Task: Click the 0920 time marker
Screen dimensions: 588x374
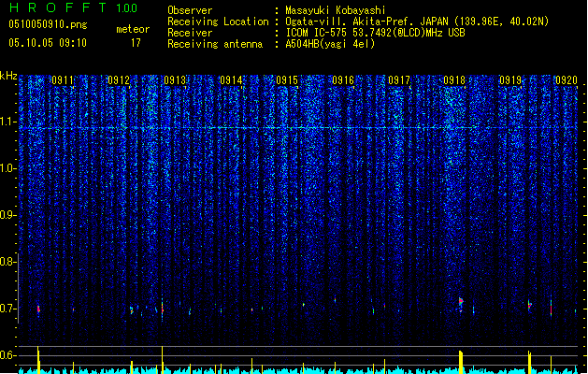Action: [x=566, y=80]
